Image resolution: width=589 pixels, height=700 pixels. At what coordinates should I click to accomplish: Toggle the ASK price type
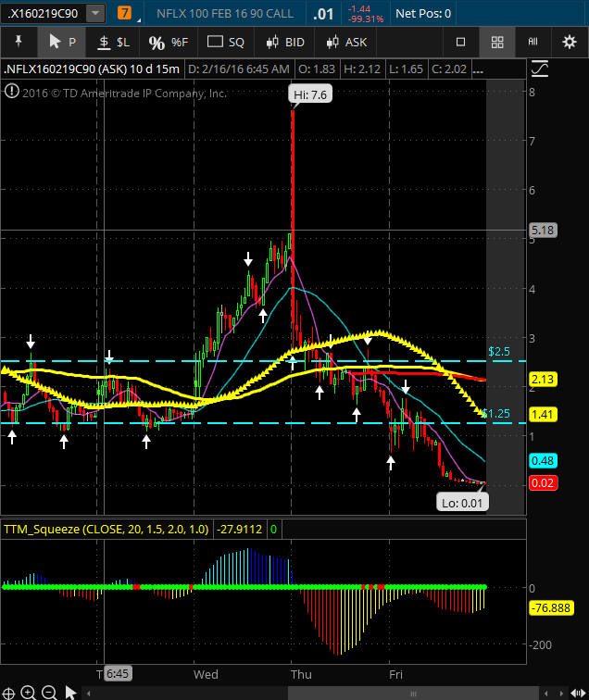click(345, 42)
